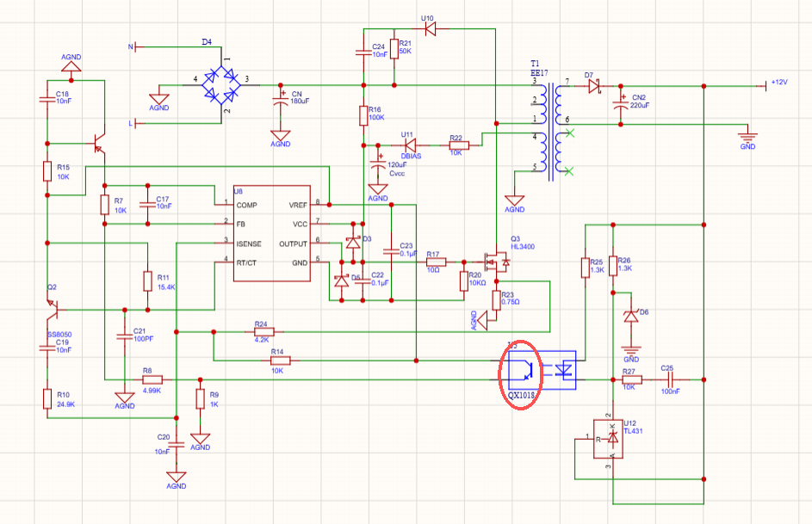812x524 pixels.
Task: Select the CN2 220uF capacitor symbol
Action: [x=620, y=102]
